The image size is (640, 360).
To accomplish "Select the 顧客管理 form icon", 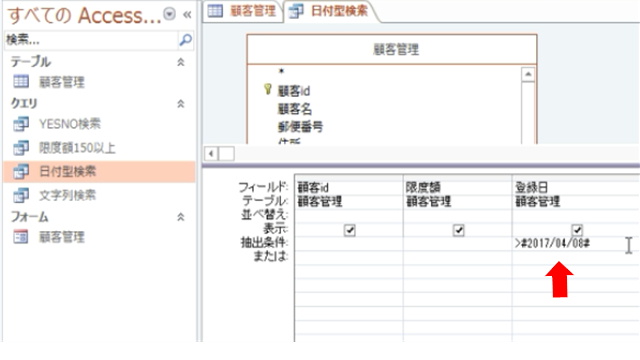I will click(21, 237).
